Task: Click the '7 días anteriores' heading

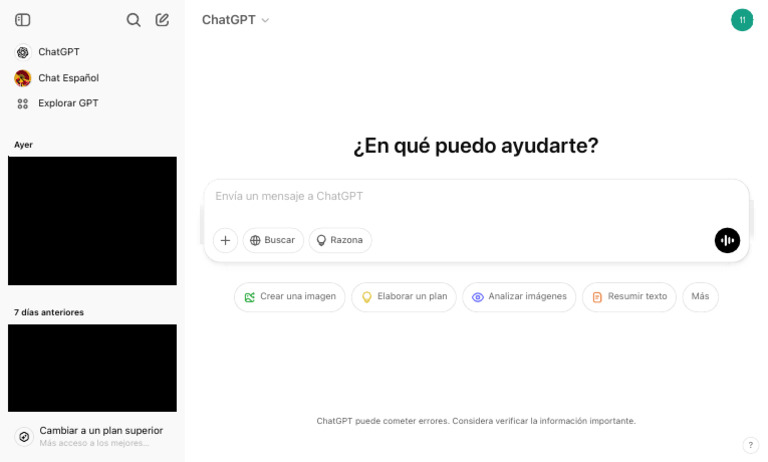Action: tap(49, 313)
